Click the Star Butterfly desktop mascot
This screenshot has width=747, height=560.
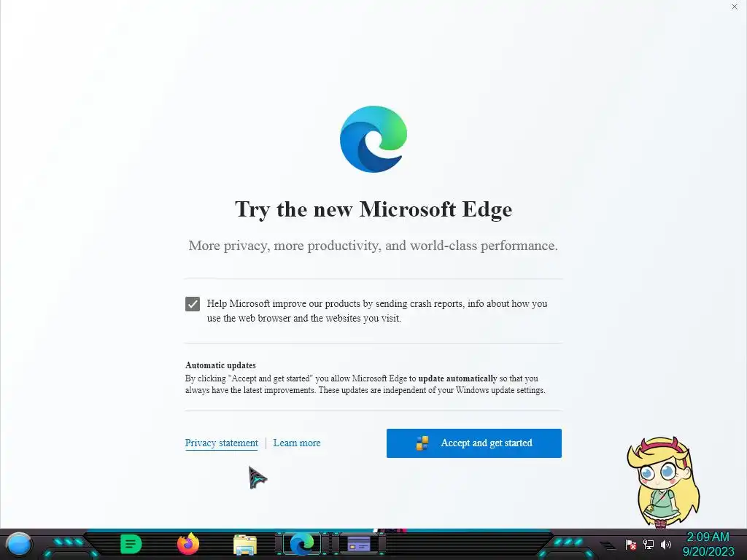coord(663,482)
